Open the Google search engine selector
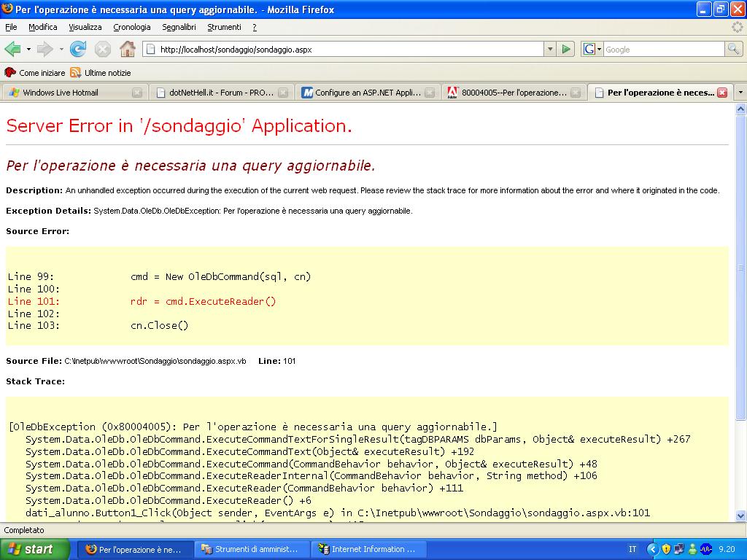 coord(592,49)
